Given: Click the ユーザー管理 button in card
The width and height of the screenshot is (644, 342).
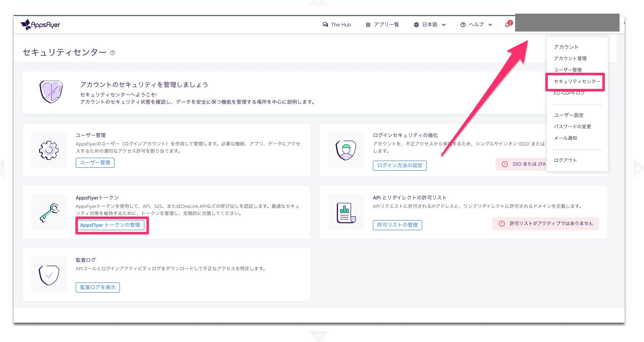Looking at the screenshot, I should pyautogui.click(x=95, y=163).
